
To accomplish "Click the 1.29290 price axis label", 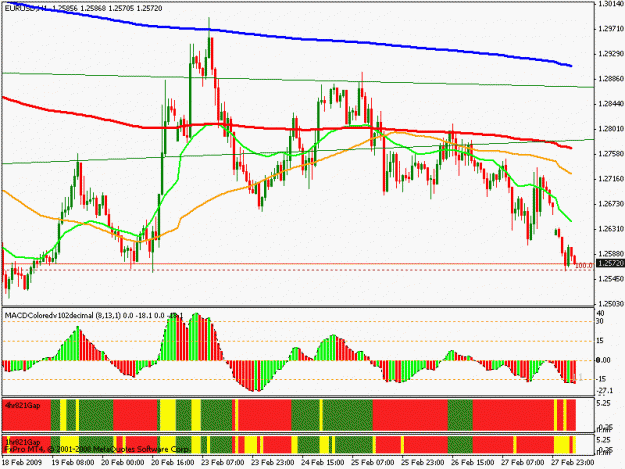I will (610, 54).
